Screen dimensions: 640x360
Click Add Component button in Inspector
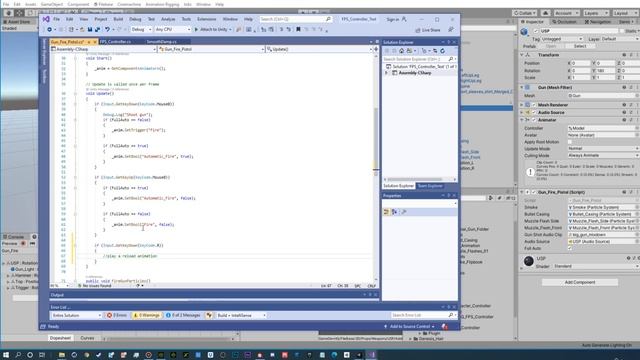pos(580,282)
